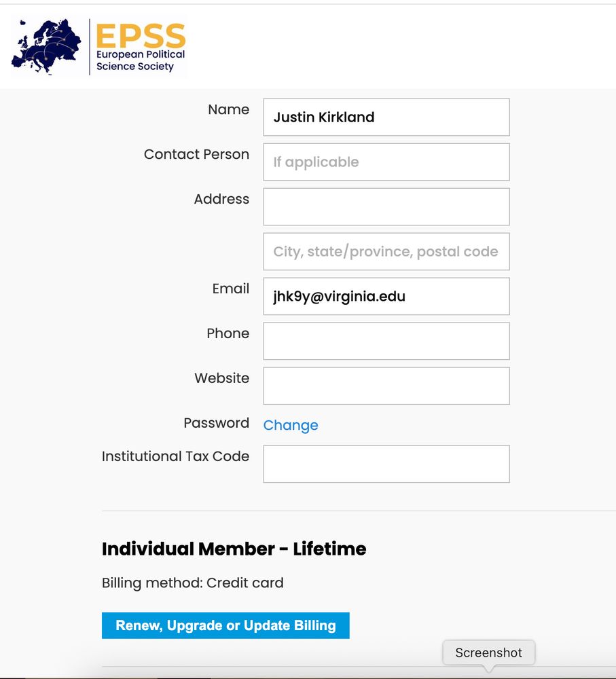The height and width of the screenshot is (679, 616).
Task: Click the Phone input field
Action: pos(386,341)
